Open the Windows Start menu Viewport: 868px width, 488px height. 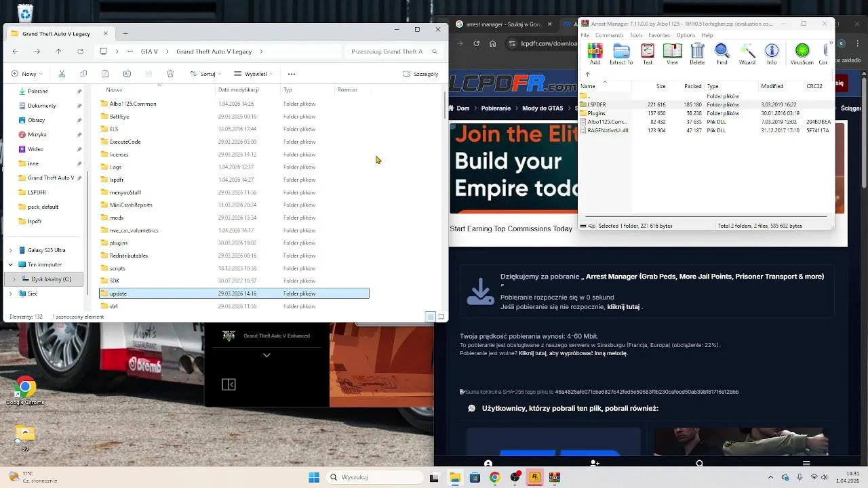pyautogui.click(x=314, y=477)
